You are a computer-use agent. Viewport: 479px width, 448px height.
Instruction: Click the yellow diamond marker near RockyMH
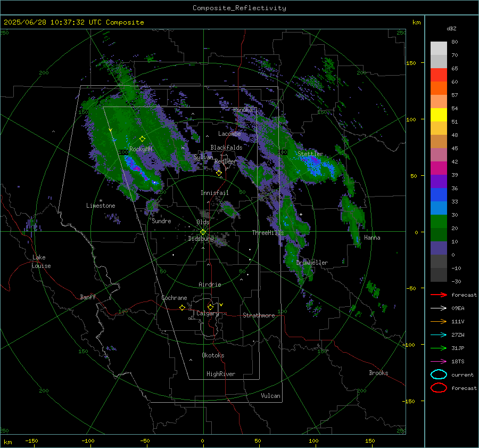pos(142,139)
